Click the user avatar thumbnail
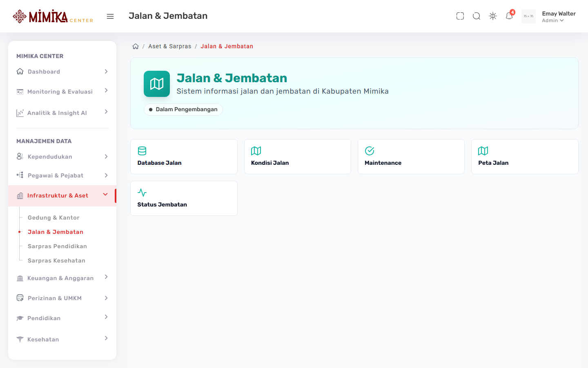Screen dimensions: 588x368 coord(528,16)
